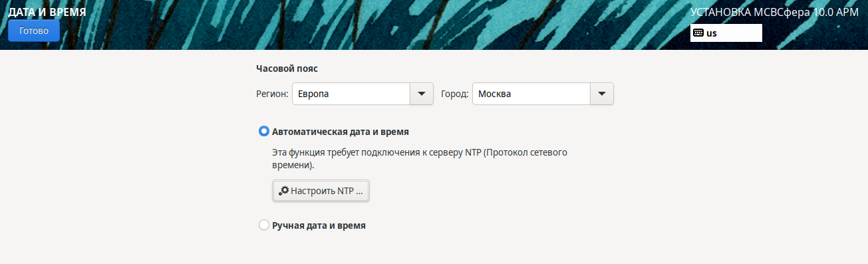The image size is (868, 264).
Task: Click the NTP server description text
Action: pos(419,158)
